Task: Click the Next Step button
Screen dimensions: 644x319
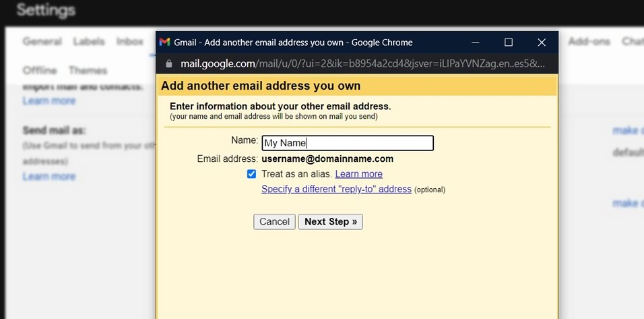Action: 331,222
